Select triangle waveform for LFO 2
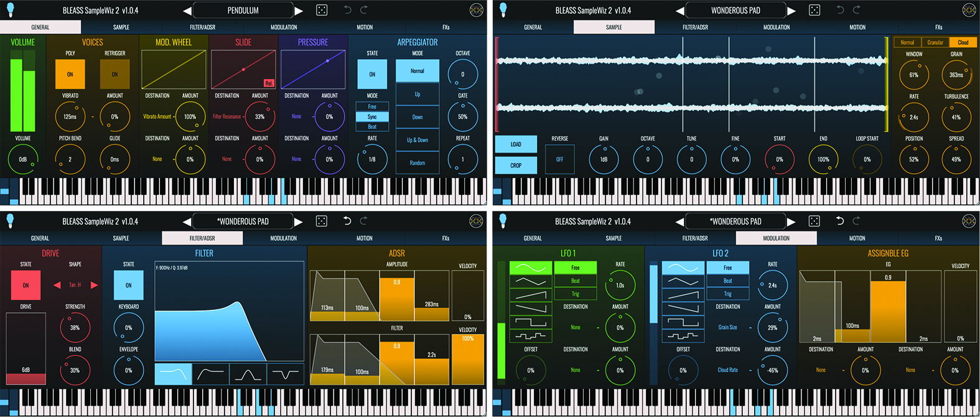 [x=683, y=281]
